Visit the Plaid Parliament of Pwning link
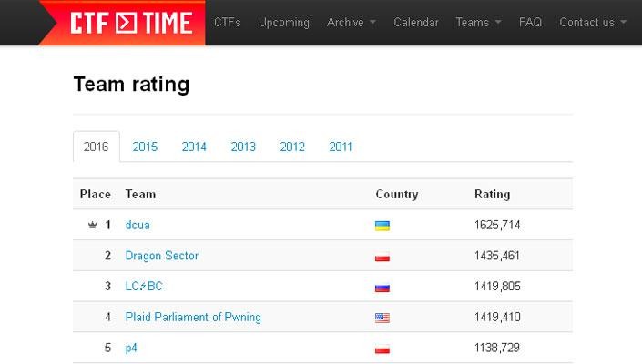The height and width of the screenshot is (364, 642). coord(193,318)
